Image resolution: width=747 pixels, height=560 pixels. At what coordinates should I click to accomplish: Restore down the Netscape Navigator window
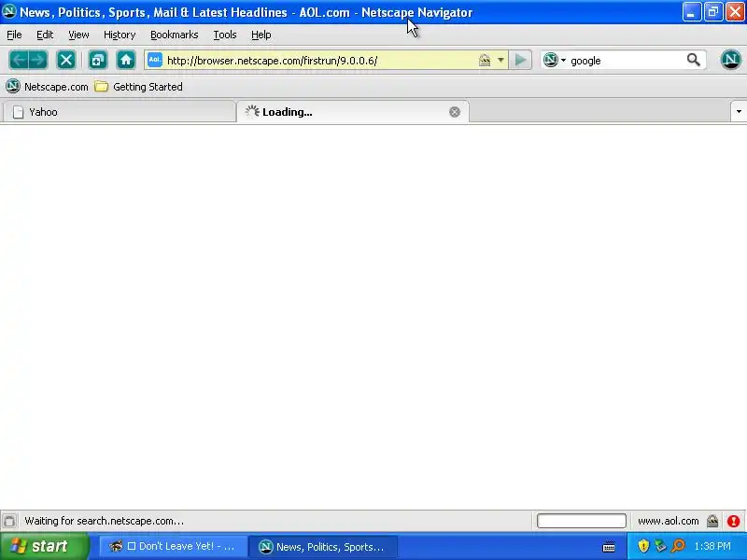[713, 12]
